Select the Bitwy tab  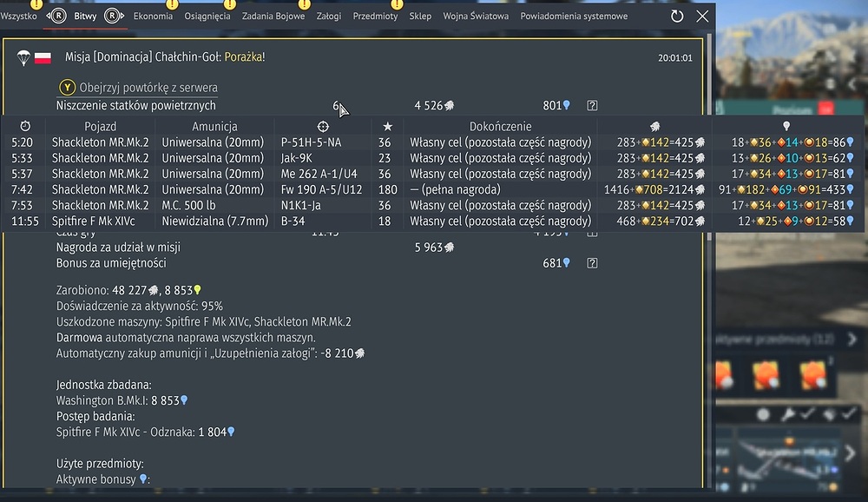tap(85, 17)
